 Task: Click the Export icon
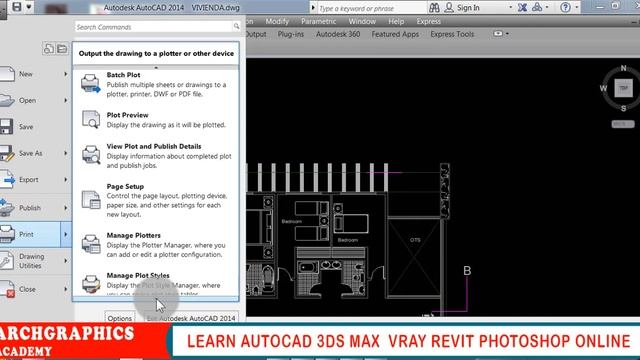pyautogui.click(x=7, y=180)
